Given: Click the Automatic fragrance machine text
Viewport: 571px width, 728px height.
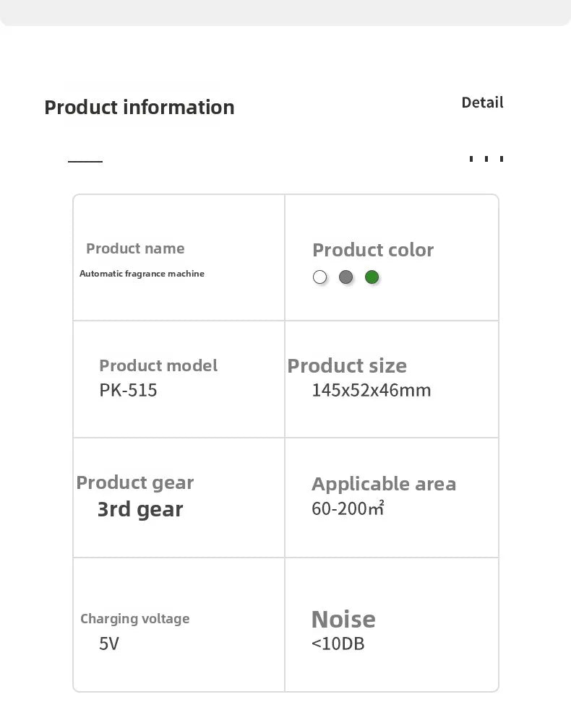Looking at the screenshot, I should 142,274.
